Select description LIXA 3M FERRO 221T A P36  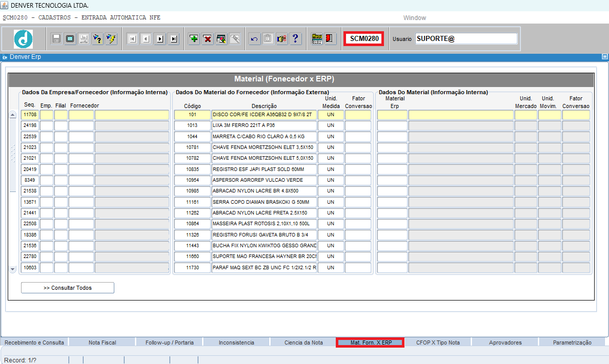coord(264,125)
